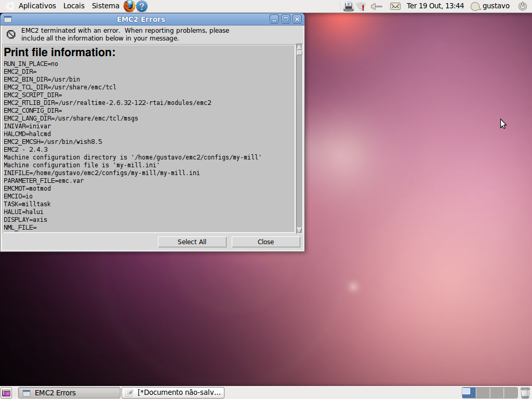Click the 'EMC2 terminated with an error' message
This screenshot has height=399, width=532.
pyautogui.click(x=125, y=34)
